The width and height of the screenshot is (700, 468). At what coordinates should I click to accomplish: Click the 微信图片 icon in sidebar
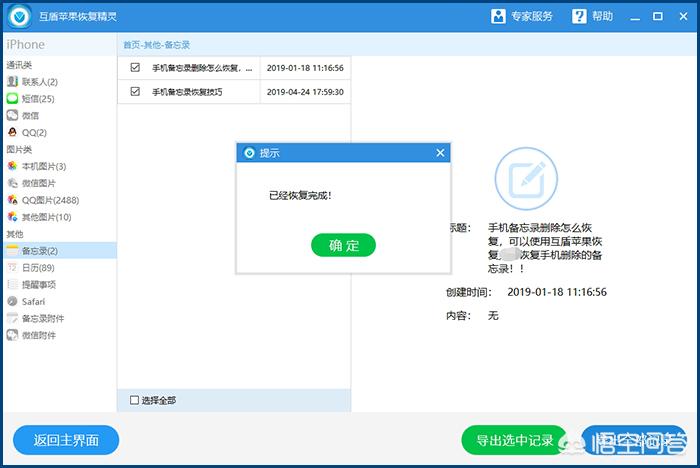(12, 183)
